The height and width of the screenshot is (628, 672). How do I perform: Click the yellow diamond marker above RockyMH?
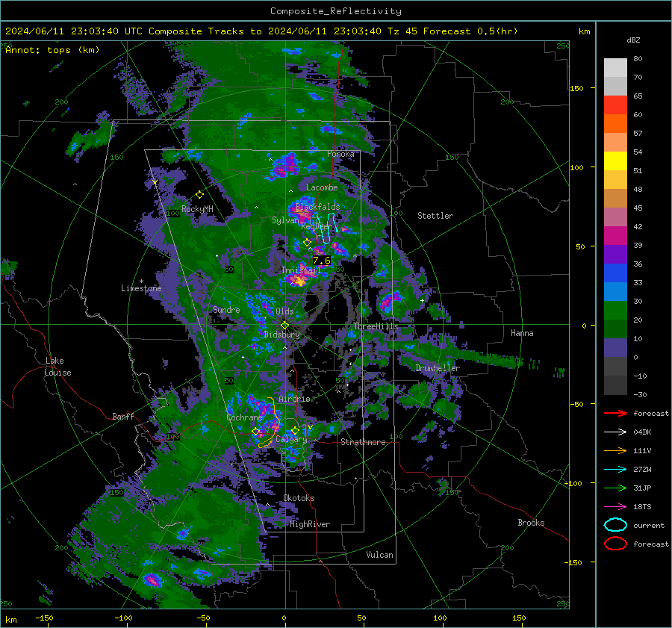click(x=199, y=195)
